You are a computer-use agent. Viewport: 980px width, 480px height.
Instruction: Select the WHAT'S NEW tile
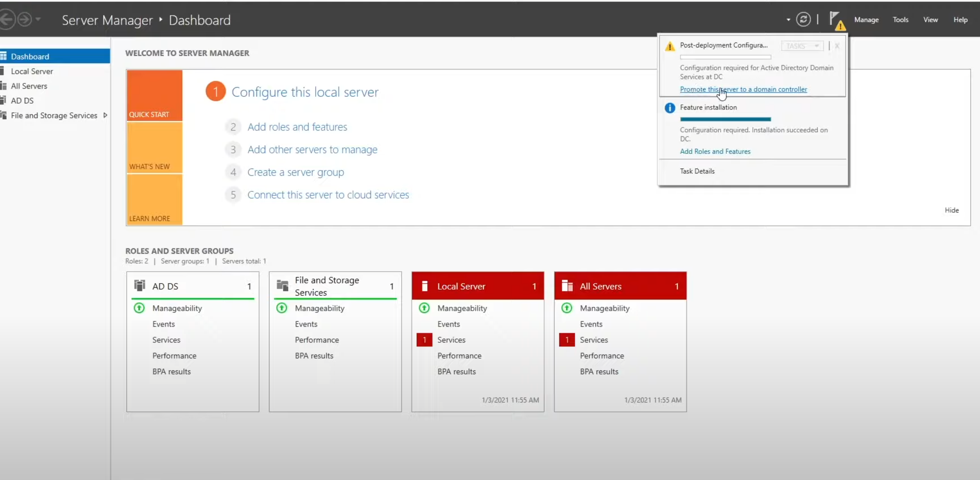pos(154,148)
